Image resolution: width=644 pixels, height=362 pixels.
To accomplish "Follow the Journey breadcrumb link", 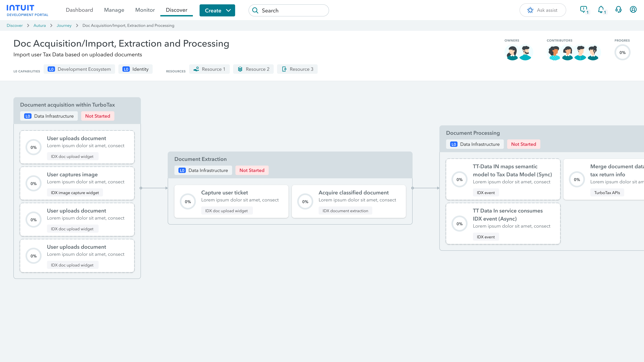I will [x=64, y=25].
